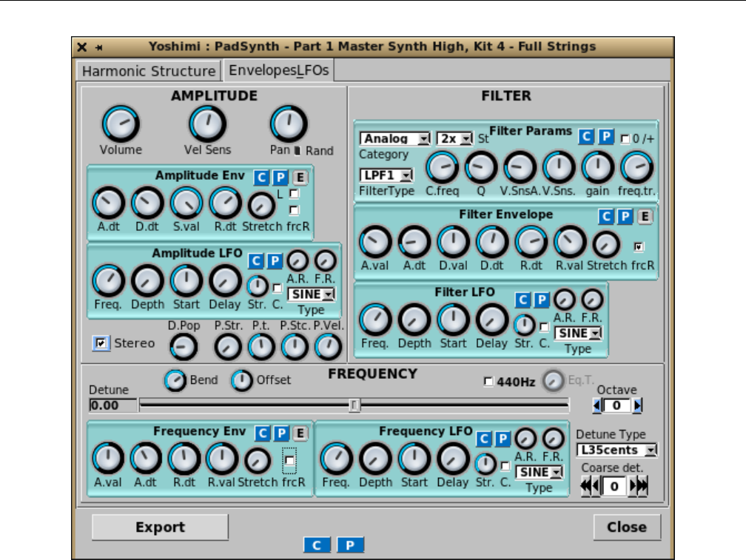Disable Filter Envelope frcR checkbox
746x560 pixels.
[x=639, y=246]
